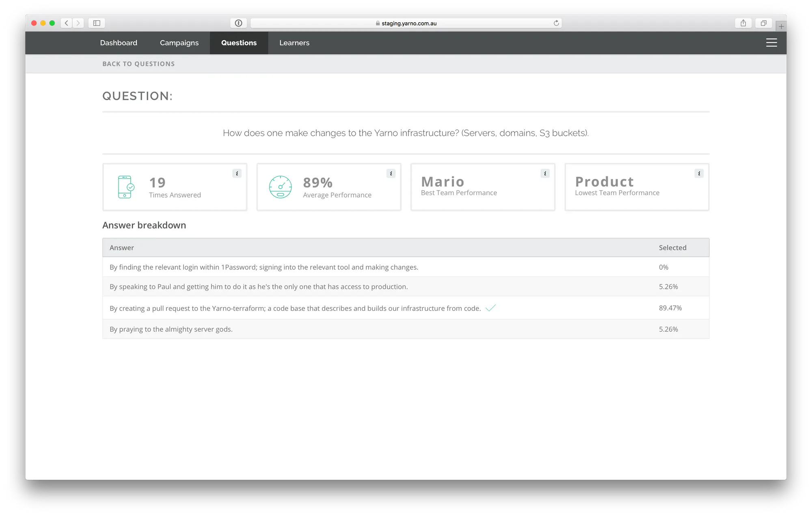Click info icon on Lowest Team Performance card
The image size is (812, 516).
[699, 173]
